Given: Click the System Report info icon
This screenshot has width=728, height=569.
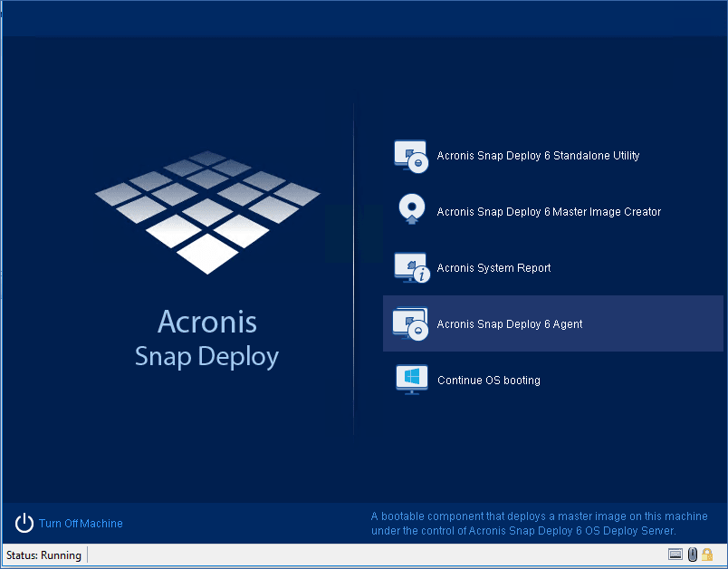Looking at the screenshot, I should pyautogui.click(x=410, y=267).
